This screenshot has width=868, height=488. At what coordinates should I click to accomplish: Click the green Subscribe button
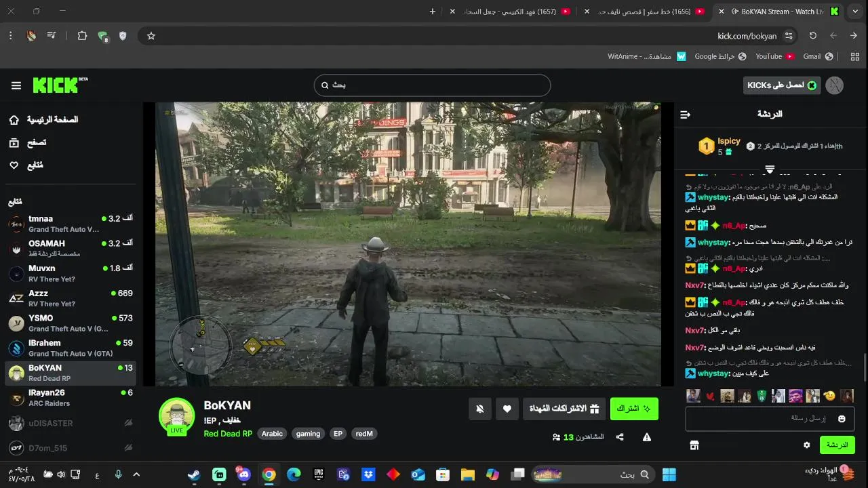634,409
